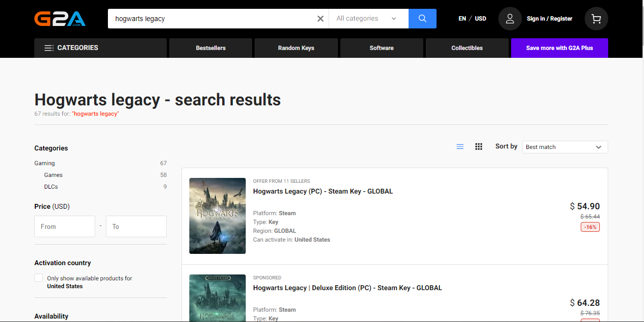Open Hogwarts Legacy Deluxe Edition listing title
Screen dimensions: 644x322
[347, 288]
